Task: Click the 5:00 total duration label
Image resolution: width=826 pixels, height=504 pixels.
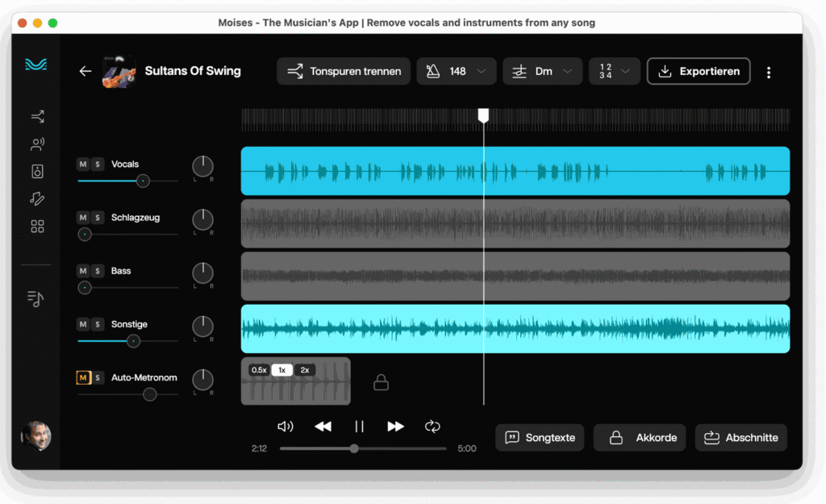Action: tap(467, 448)
